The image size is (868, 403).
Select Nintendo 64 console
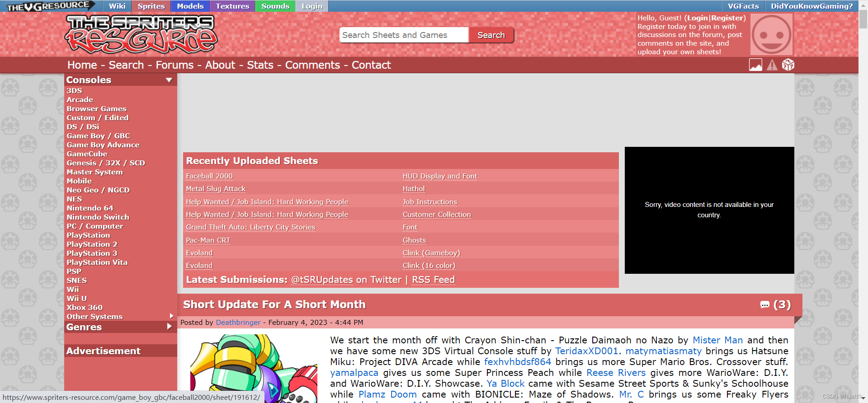[x=90, y=208]
